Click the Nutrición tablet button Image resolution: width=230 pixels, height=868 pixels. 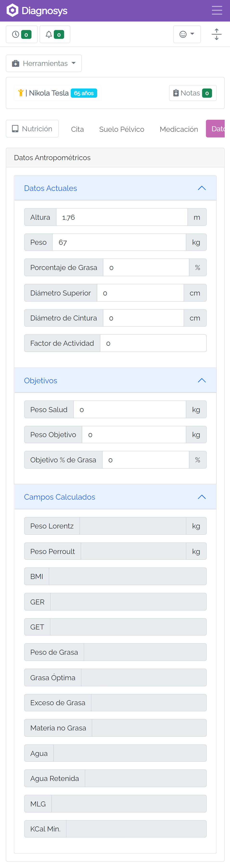(32, 129)
